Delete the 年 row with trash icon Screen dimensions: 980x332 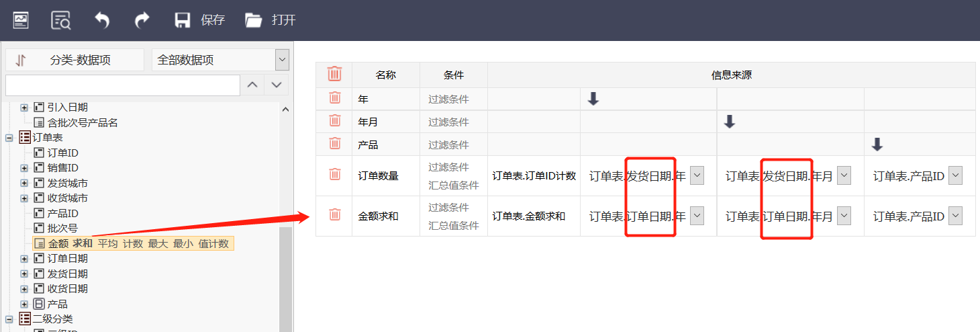(334, 98)
